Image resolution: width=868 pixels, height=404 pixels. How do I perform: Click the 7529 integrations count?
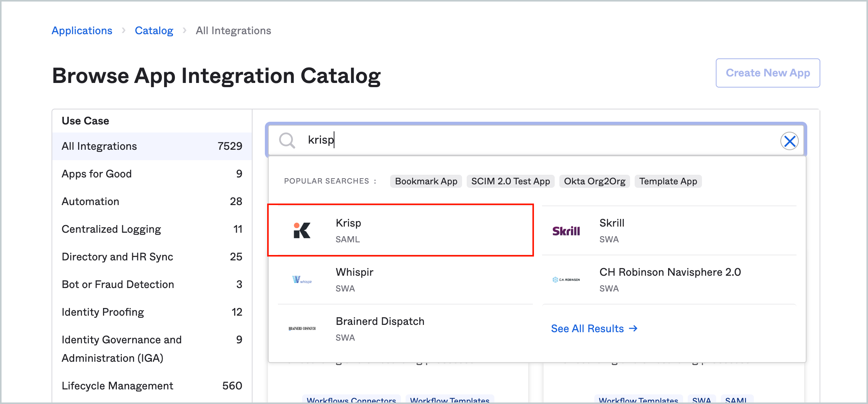(230, 146)
